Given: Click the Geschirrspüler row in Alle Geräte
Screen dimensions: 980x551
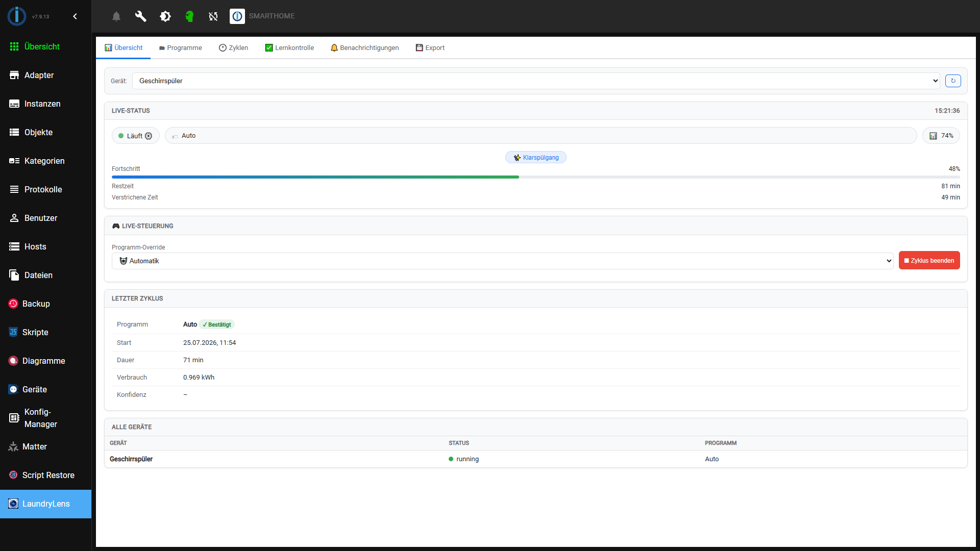Looking at the screenshot, I should (536, 459).
